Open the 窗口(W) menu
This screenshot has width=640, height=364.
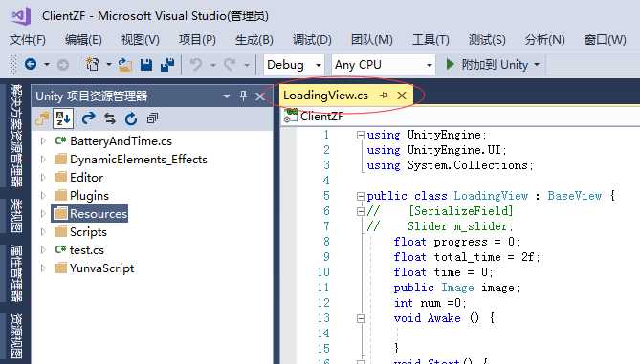(605, 40)
